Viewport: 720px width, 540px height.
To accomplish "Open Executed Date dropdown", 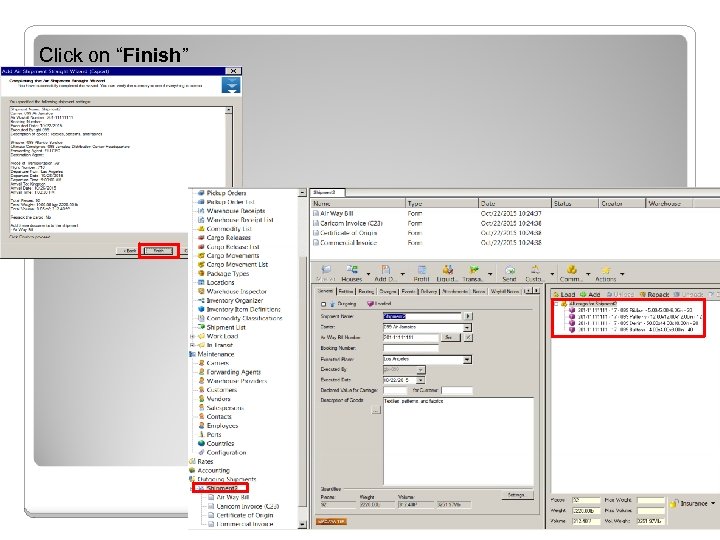I will pos(420,380).
